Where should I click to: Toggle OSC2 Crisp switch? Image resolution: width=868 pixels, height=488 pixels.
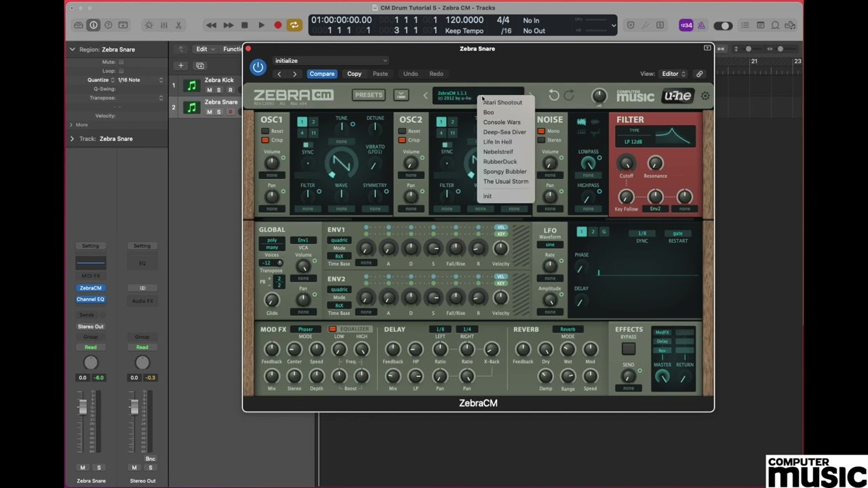402,140
